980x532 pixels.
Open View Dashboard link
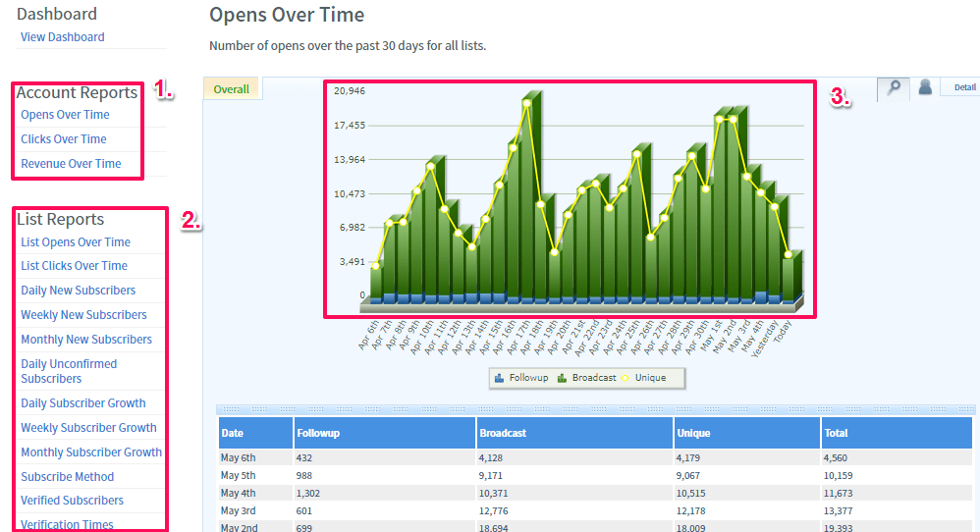coord(62,37)
